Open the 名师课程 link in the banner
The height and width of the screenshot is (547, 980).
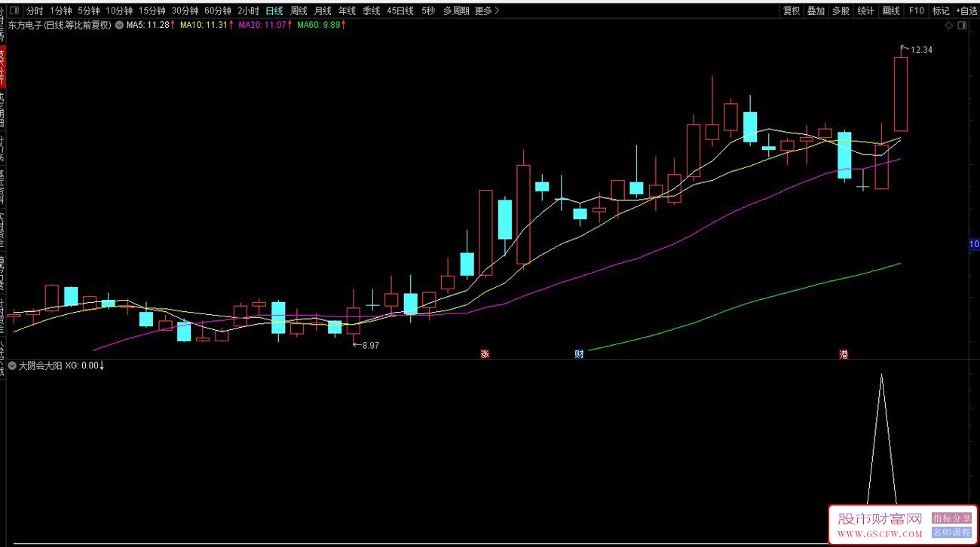(951, 532)
